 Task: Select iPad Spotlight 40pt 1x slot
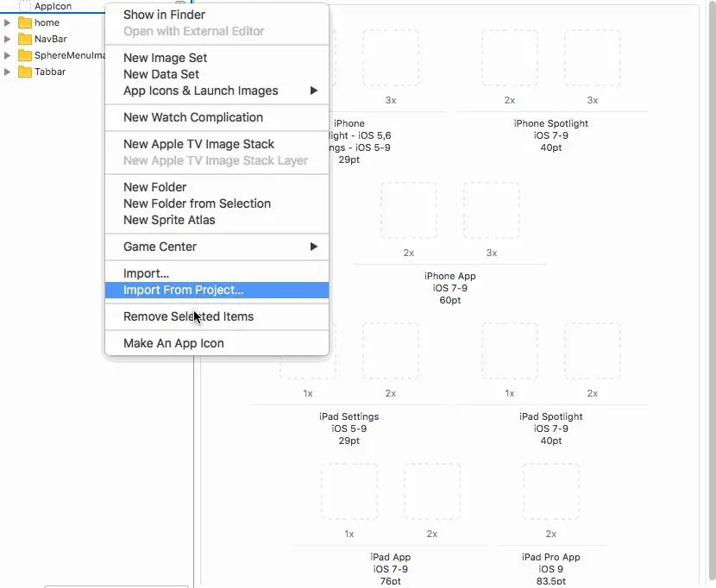510,351
